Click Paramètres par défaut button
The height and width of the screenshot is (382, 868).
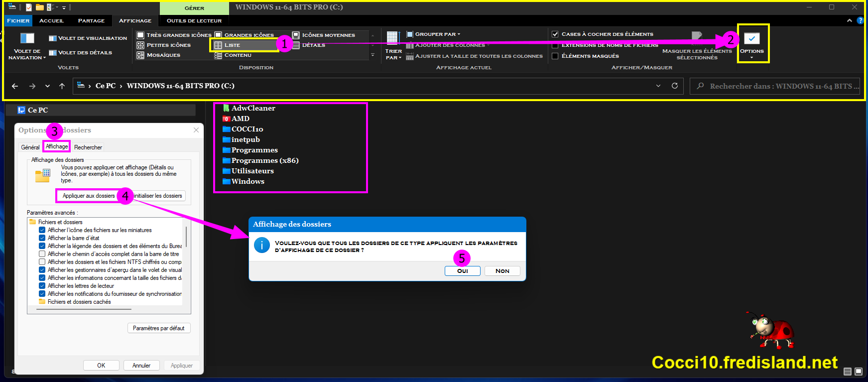(x=159, y=328)
